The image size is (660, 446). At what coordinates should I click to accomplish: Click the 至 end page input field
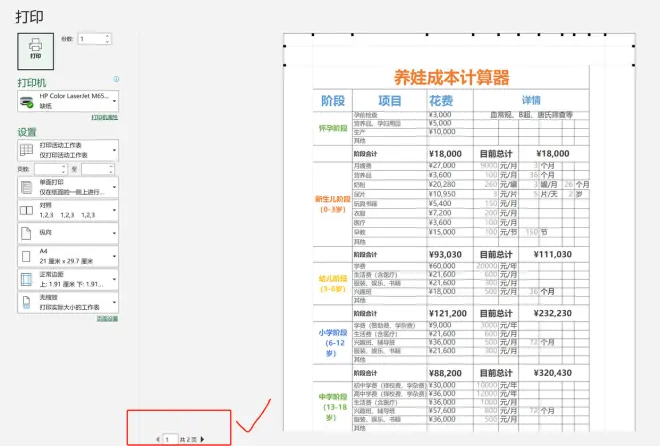(x=95, y=169)
